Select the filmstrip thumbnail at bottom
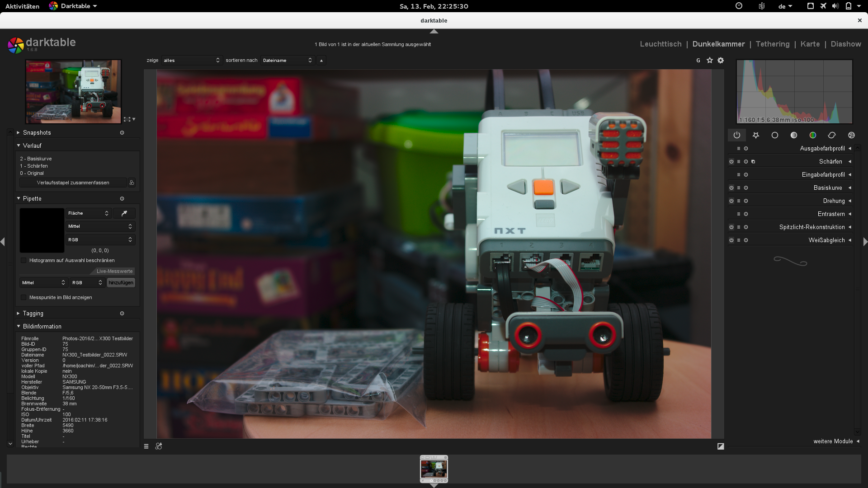 [x=434, y=469]
